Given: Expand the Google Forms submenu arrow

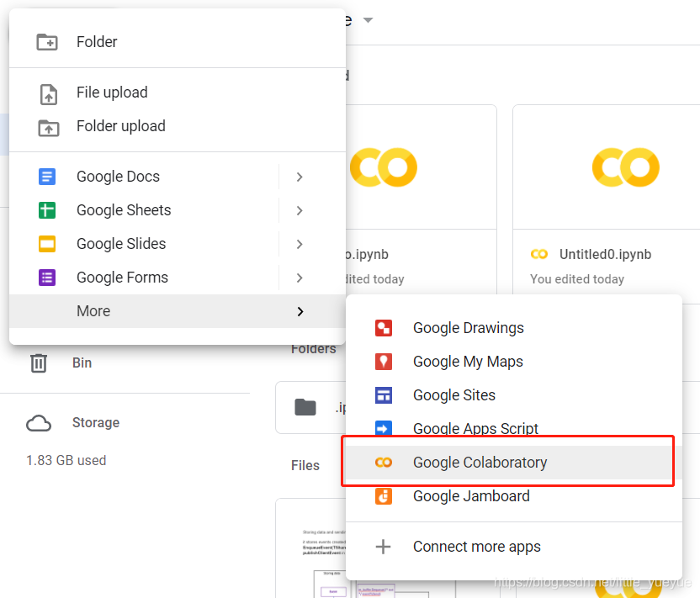Looking at the screenshot, I should [x=300, y=278].
